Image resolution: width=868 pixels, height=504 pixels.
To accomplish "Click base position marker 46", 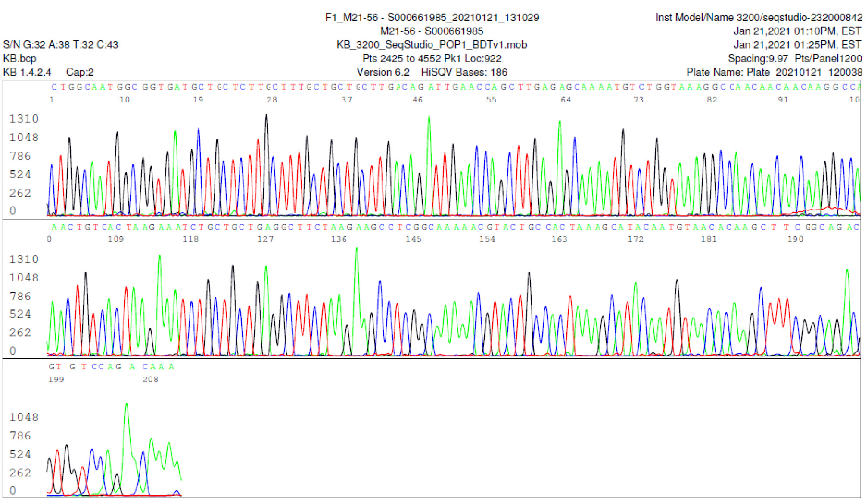I will point(417,100).
